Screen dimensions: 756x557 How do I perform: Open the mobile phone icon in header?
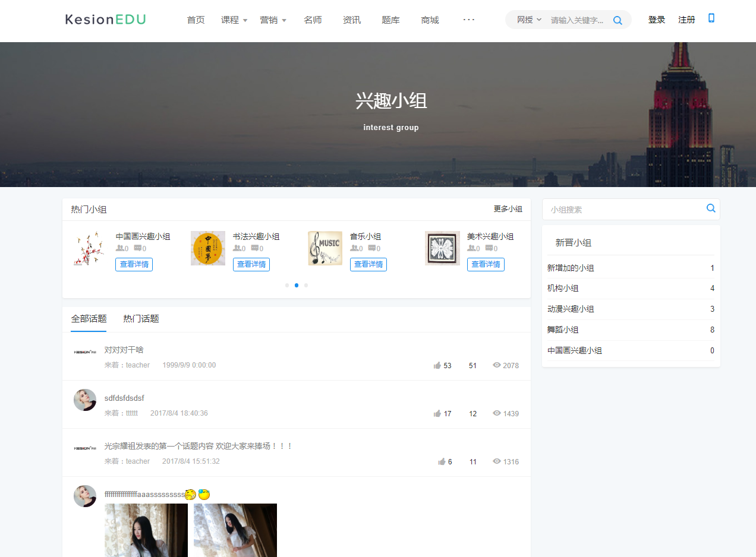point(711,18)
